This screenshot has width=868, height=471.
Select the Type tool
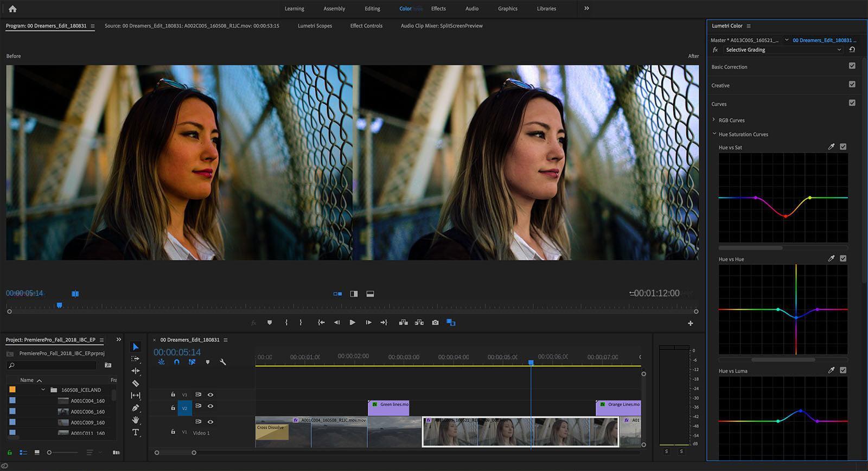(136, 432)
